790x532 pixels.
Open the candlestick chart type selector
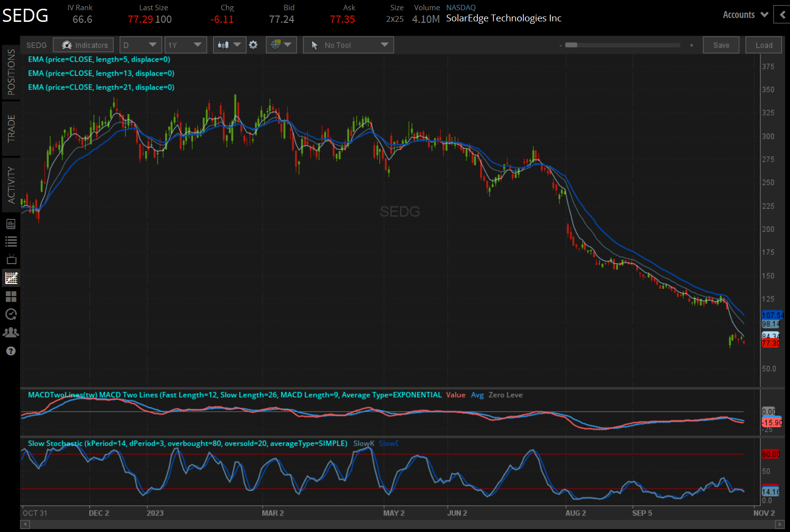(x=229, y=45)
